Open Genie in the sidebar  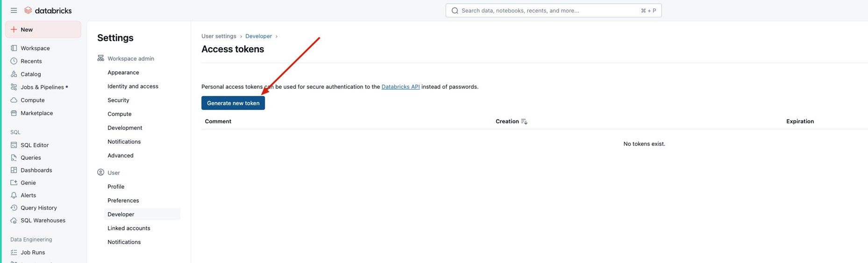click(x=28, y=183)
